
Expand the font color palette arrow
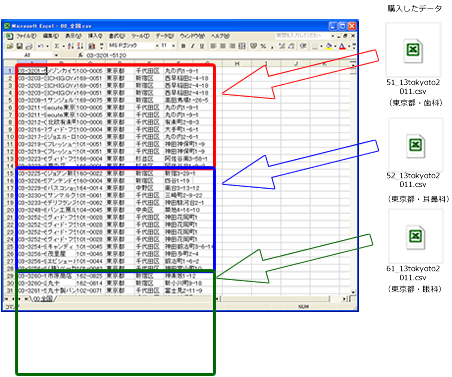click(349, 46)
